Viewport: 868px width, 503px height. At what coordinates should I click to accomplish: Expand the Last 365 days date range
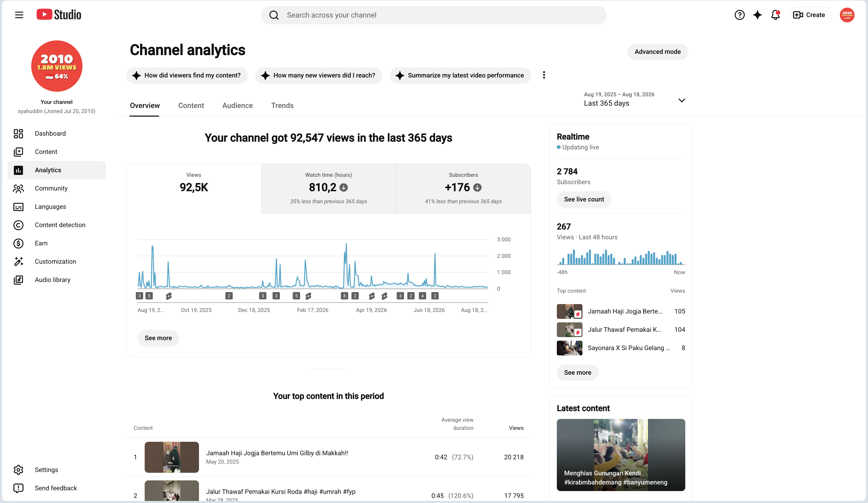click(635, 99)
